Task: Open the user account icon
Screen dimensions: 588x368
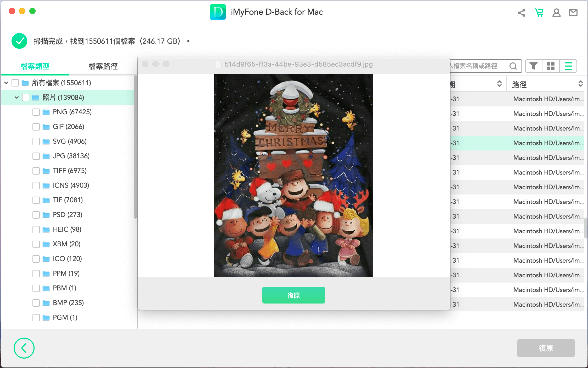Action: [x=556, y=13]
